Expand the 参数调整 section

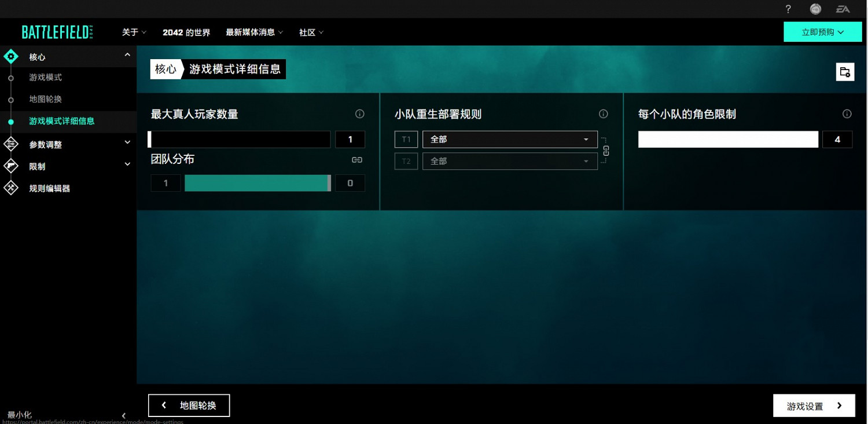click(x=127, y=144)
